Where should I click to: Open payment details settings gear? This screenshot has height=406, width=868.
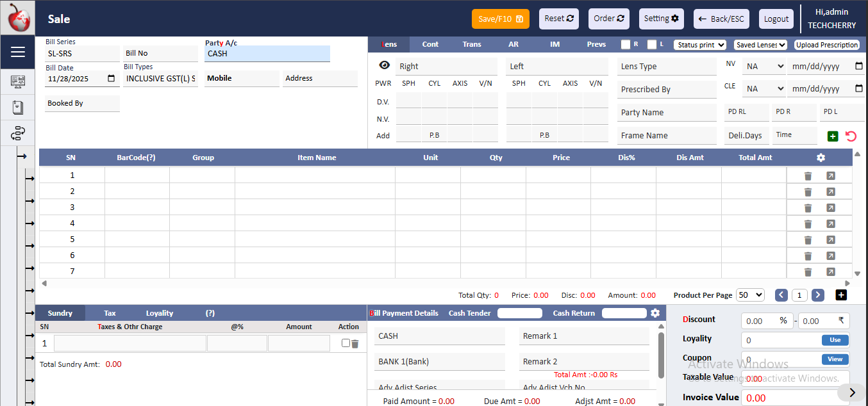pos(655,313)
